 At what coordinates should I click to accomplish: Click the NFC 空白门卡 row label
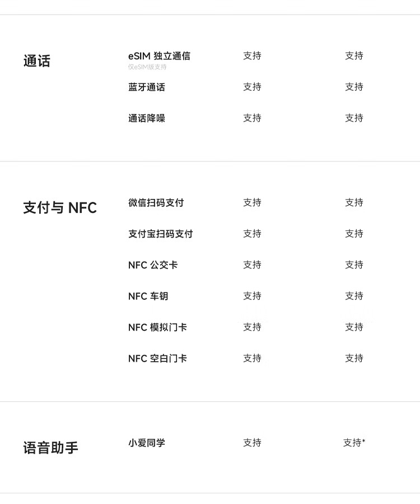[157, 358]
